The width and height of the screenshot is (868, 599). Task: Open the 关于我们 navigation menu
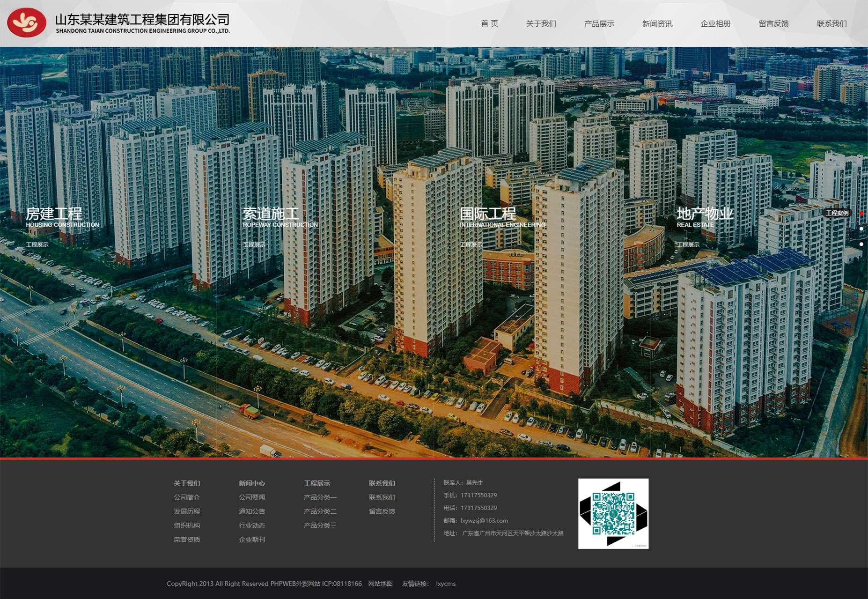(541, 23)
